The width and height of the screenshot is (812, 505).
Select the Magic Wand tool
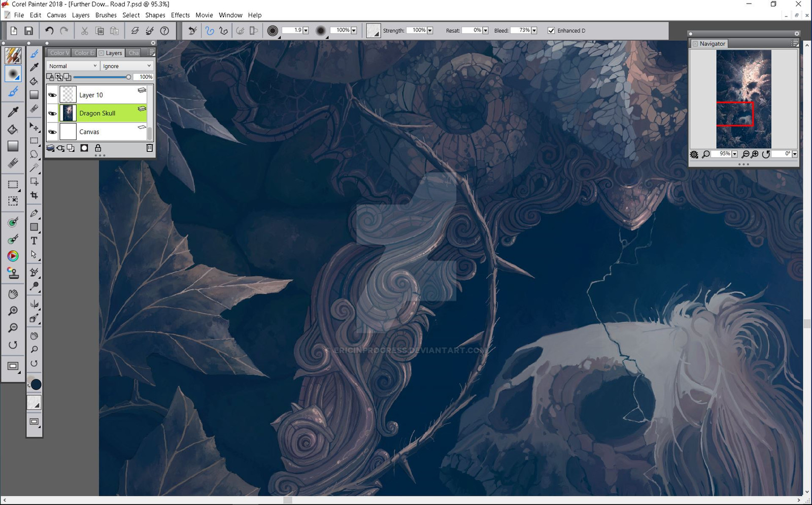click(34, 167)
